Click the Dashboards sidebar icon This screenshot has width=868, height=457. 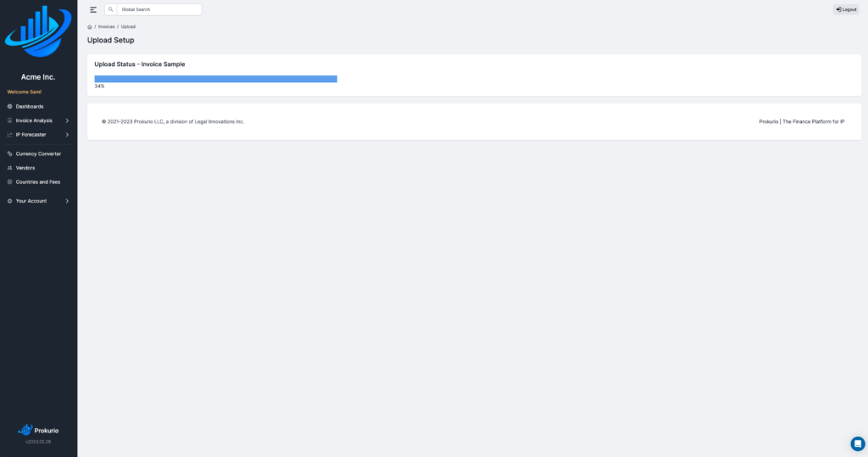click(9, 106)
